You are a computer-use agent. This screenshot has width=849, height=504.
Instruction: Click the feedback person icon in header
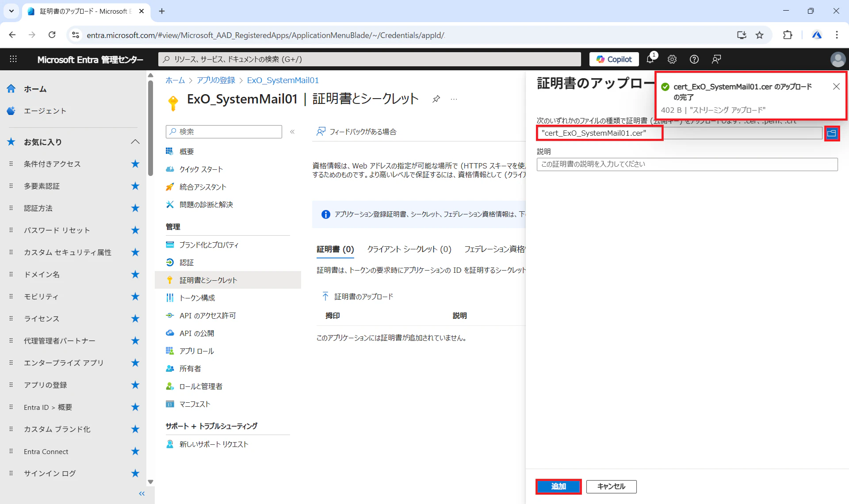click(716, 59)
